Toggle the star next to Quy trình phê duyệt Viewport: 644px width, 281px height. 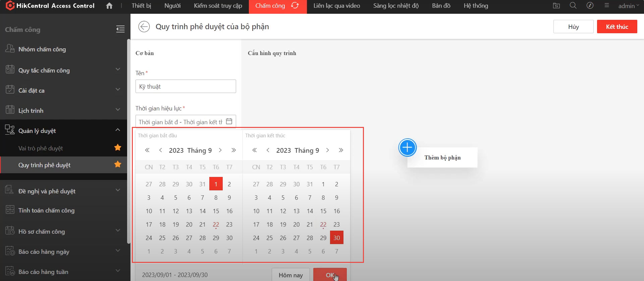point(118,165)
